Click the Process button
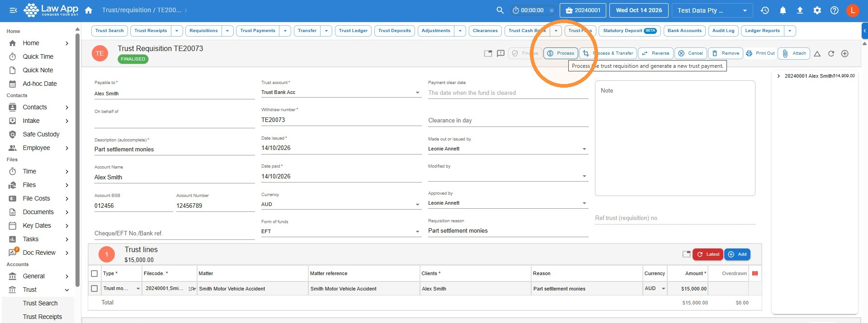The height and width of the screenshot is (323, 868). pyautogui.click(x=561, y=53)
